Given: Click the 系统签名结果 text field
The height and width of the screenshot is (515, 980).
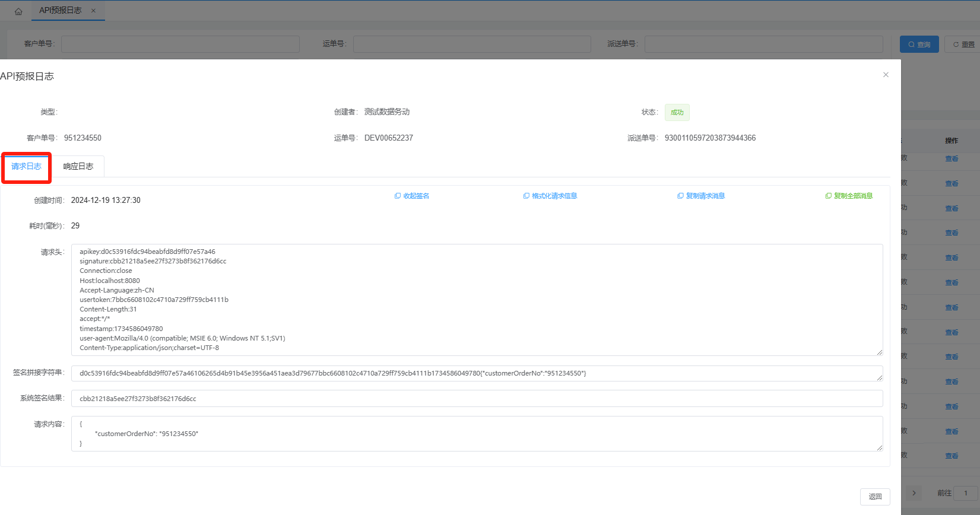Looking at the screenshot, I should (x=477, y=399).
